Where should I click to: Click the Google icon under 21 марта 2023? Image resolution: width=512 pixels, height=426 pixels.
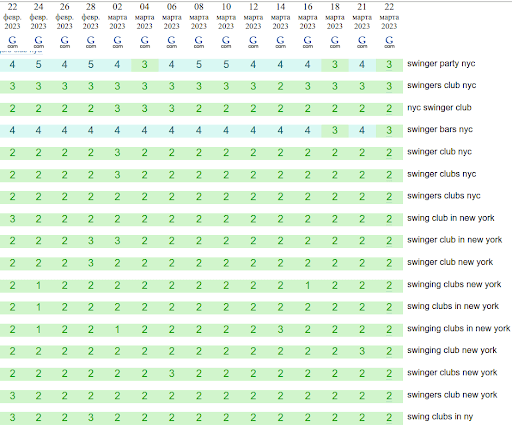362,42
